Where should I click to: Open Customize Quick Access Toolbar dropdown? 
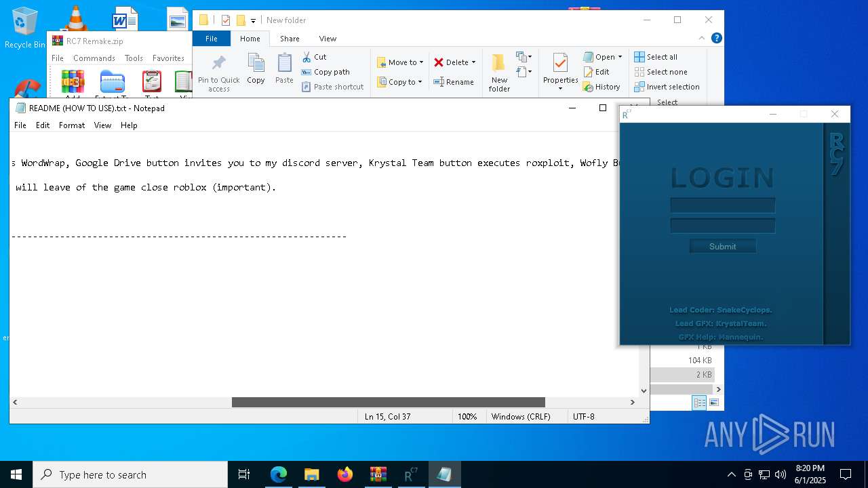tap(254, 21)
